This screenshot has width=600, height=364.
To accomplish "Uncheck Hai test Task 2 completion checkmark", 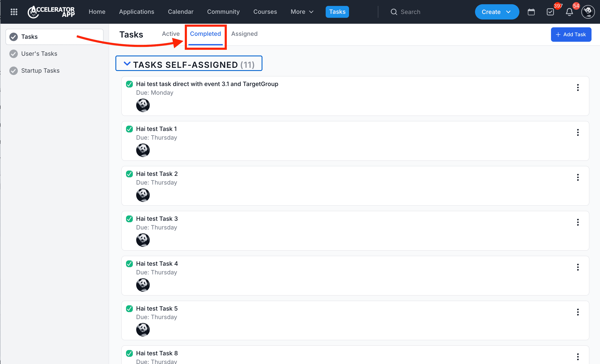I will pos(129,174).
